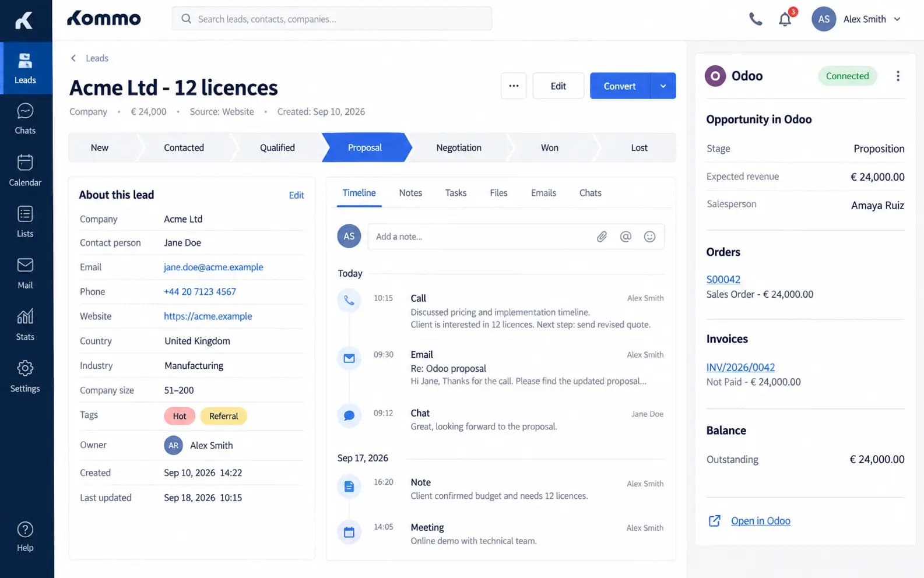Expand the Alex Smith account menu
924x578 pixels.
(x=857, y=19)
